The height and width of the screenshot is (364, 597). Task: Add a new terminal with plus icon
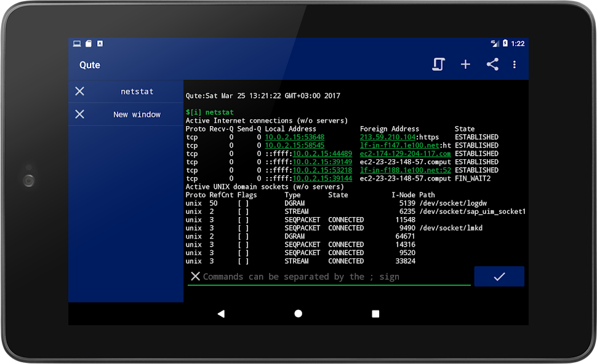point(465,65)
